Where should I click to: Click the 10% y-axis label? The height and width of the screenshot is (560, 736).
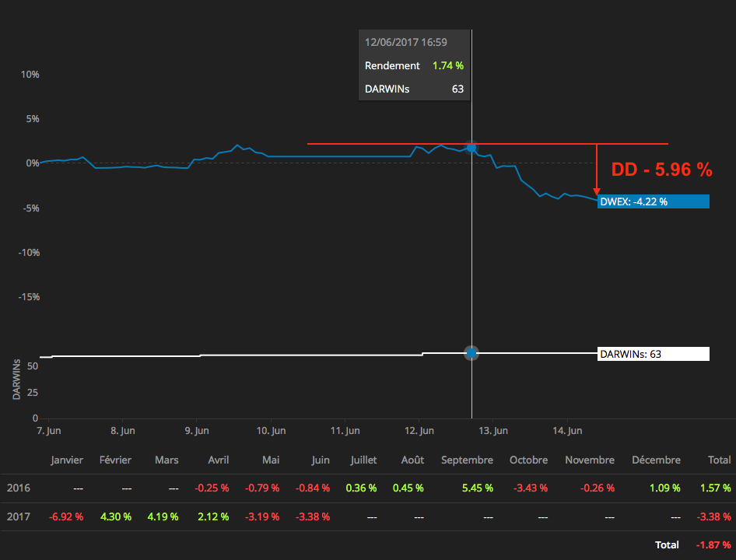[x=30, y=75]
